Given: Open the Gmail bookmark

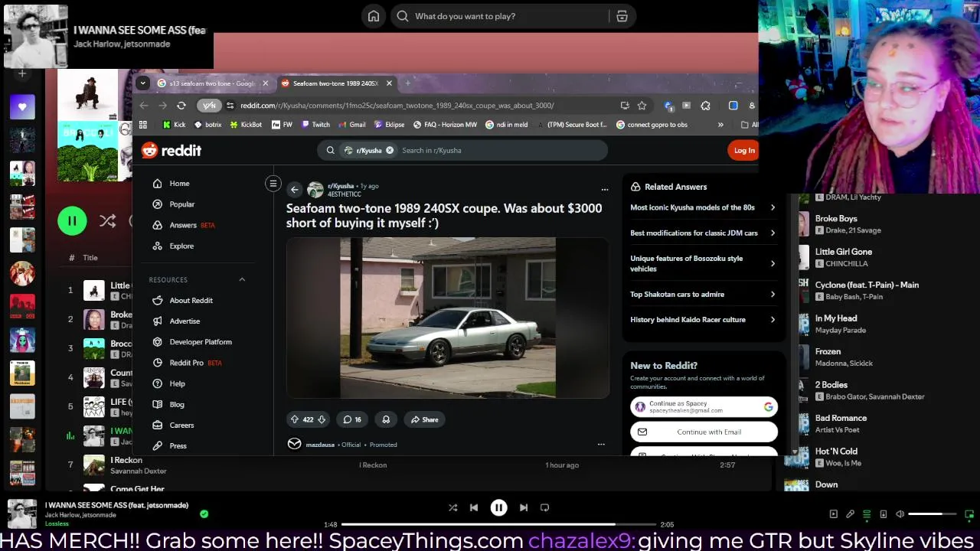Looking at the screenshot, I should coord(351,125).
